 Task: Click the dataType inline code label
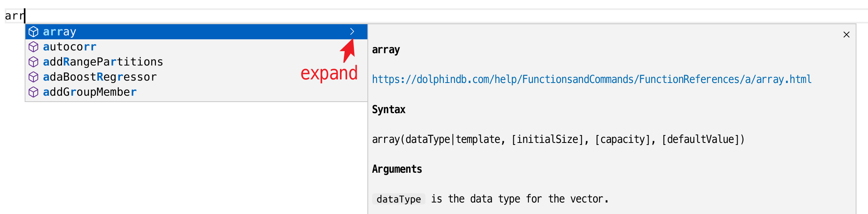tap(398, 199)
